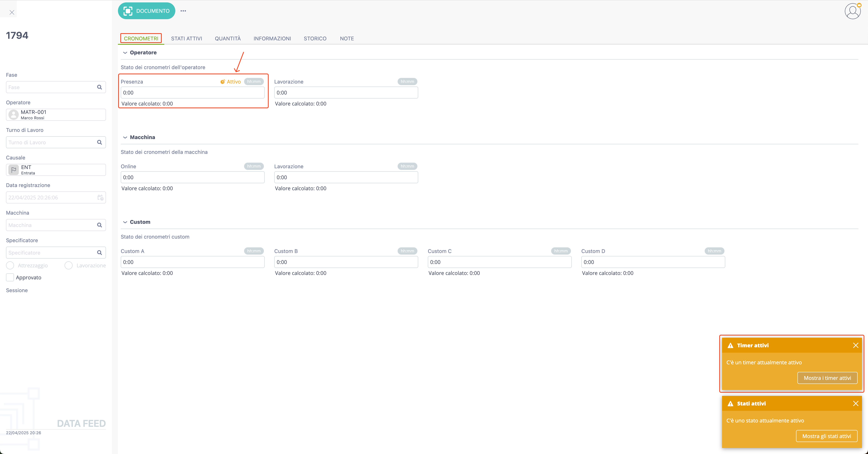Click warning icon in Stati attivi alert
The width and height of the screenshot is (868, 454).
[730, 403]
